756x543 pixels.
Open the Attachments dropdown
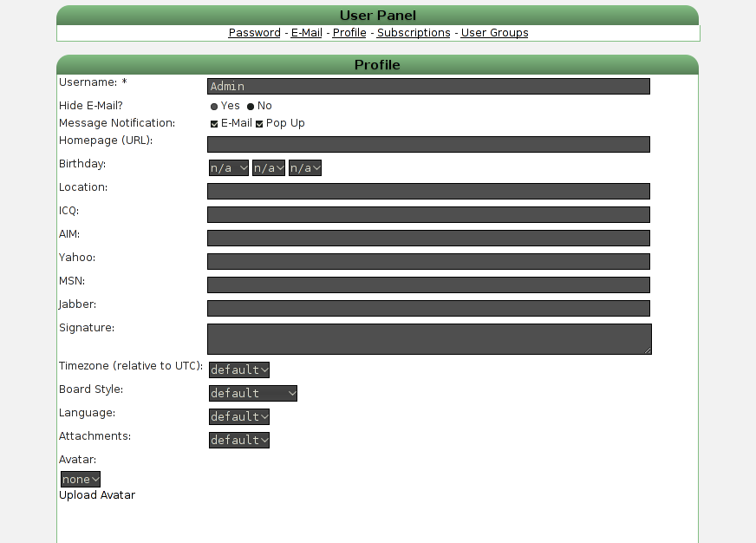click(238, 440)
